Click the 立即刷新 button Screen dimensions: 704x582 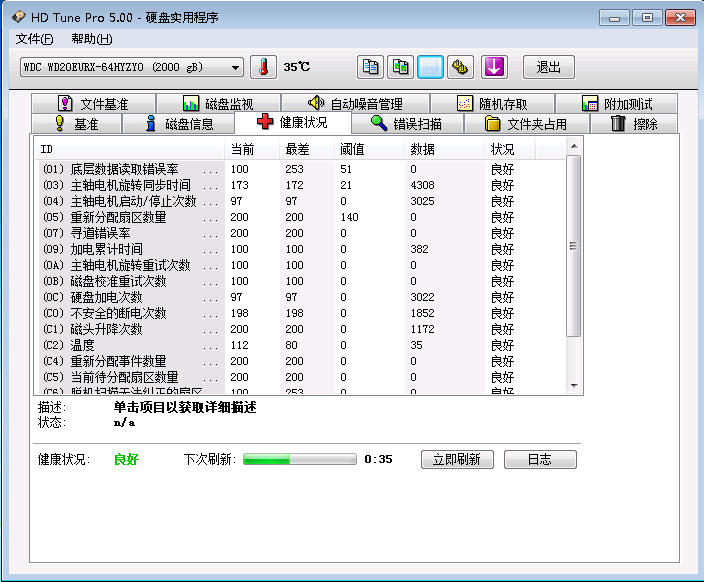[457, 459]
